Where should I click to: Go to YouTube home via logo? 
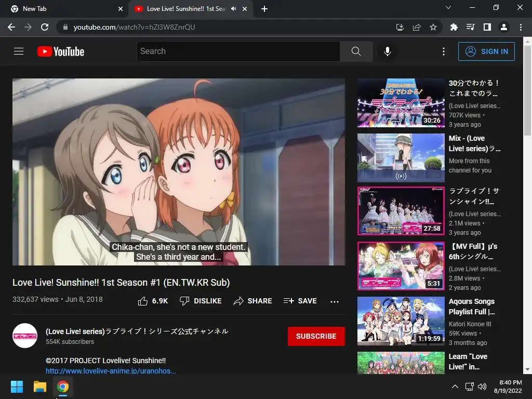(61, 51)
